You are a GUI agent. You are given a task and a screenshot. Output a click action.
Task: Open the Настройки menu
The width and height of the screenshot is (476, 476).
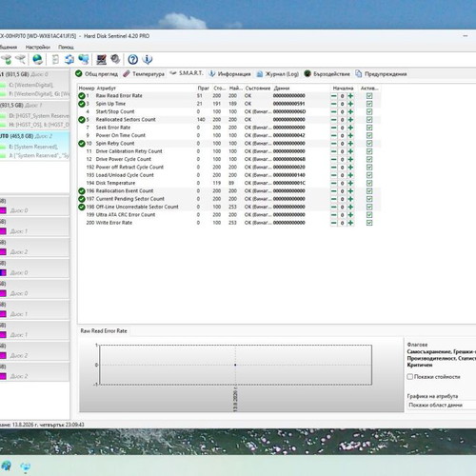click(x=38, y=48)
